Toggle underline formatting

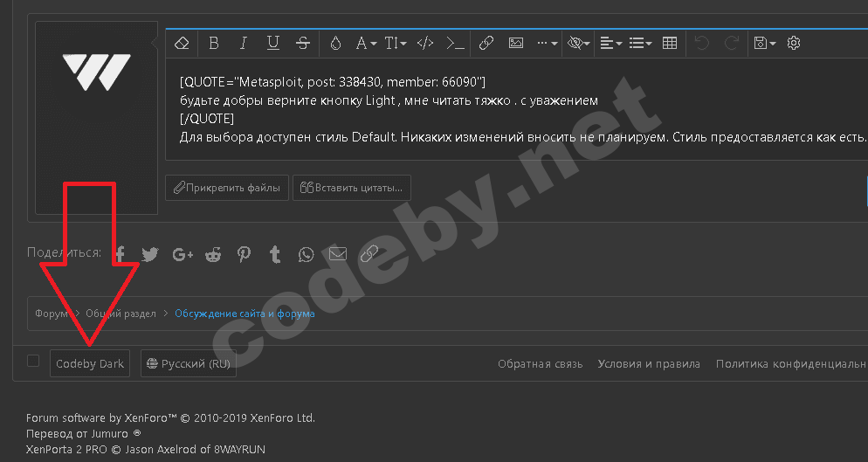pos(272,43)
